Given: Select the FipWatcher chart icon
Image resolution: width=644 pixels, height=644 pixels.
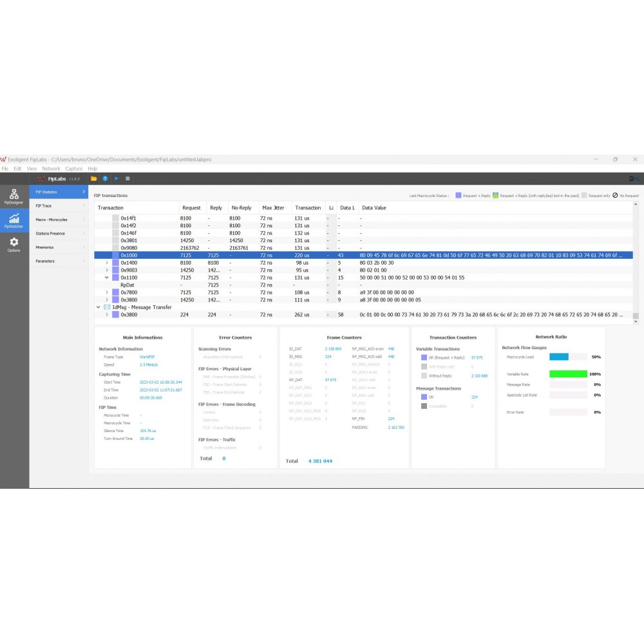Looking at the screenshot, I should pyautogui.click(x=14, y=220).
